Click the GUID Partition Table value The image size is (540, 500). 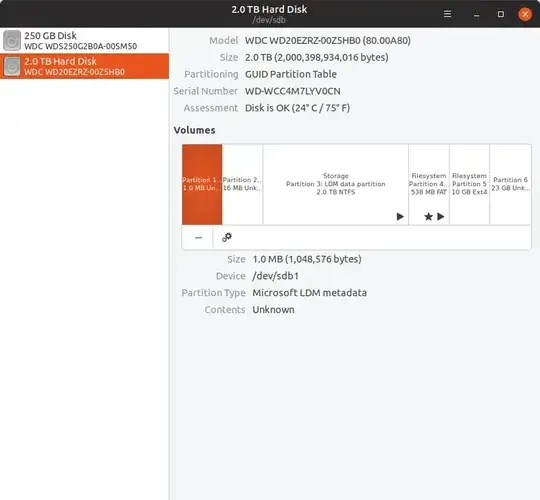(291, 74)
